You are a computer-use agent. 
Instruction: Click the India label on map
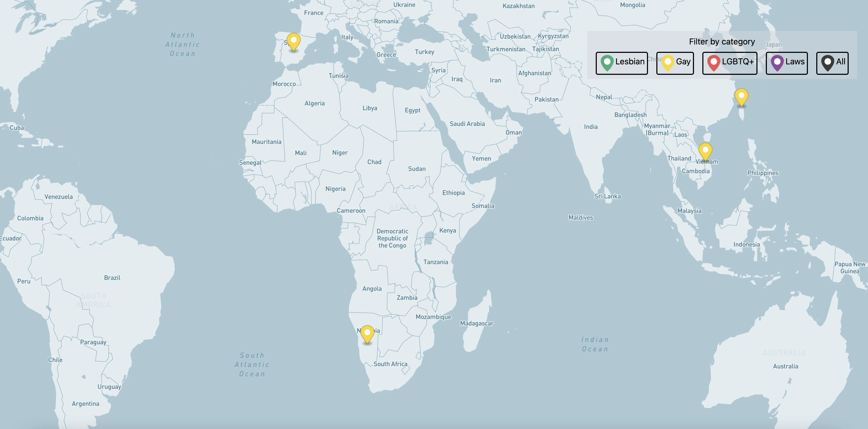coord(590,127)
